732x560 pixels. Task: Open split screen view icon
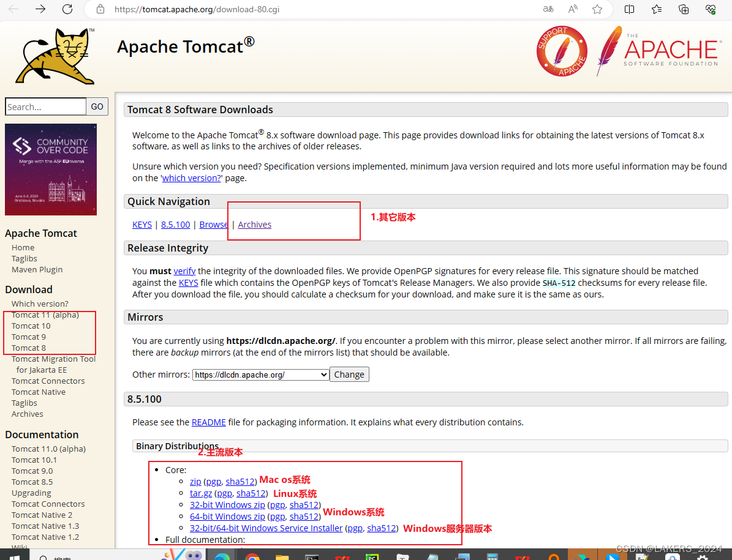[629, 9]
